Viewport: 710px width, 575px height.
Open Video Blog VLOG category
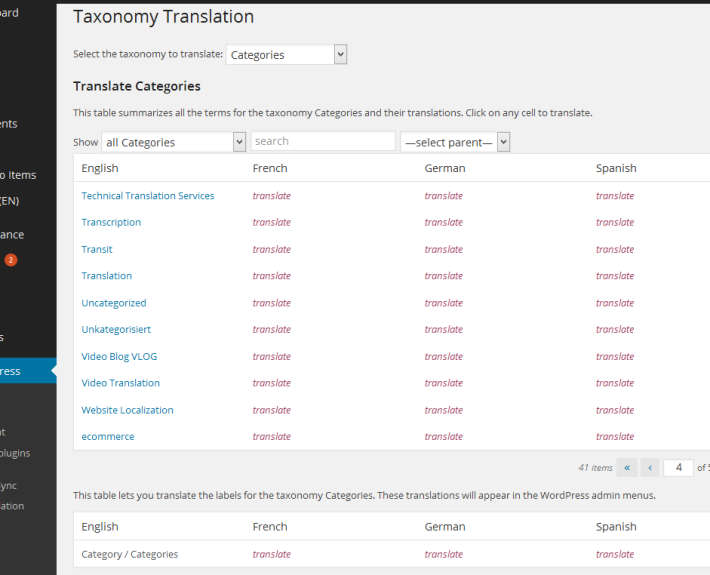point(119,356)
